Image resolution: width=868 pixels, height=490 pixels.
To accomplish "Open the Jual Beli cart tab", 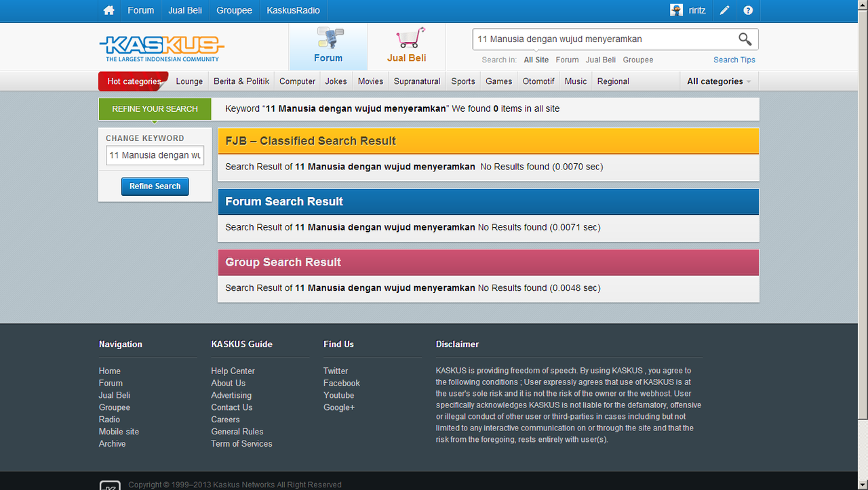I will click(x=407, y=47).
